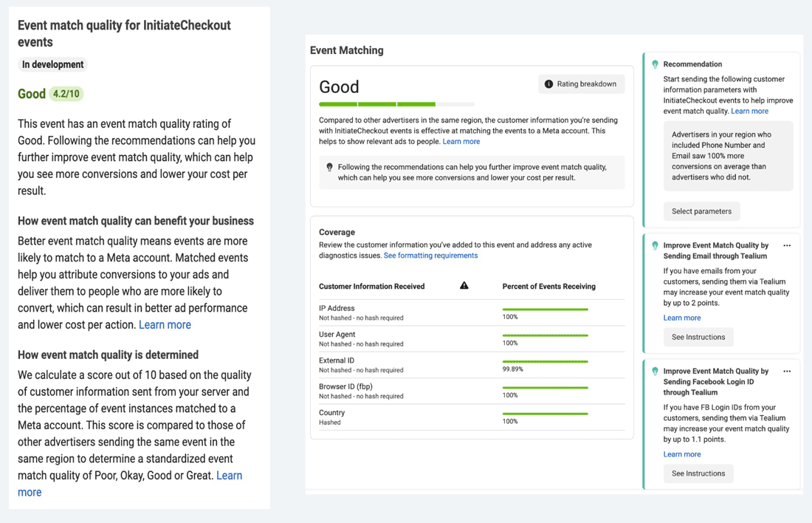Open the See formatting requirements link
Screen dimensions: 812x523
tap(430, 255)
